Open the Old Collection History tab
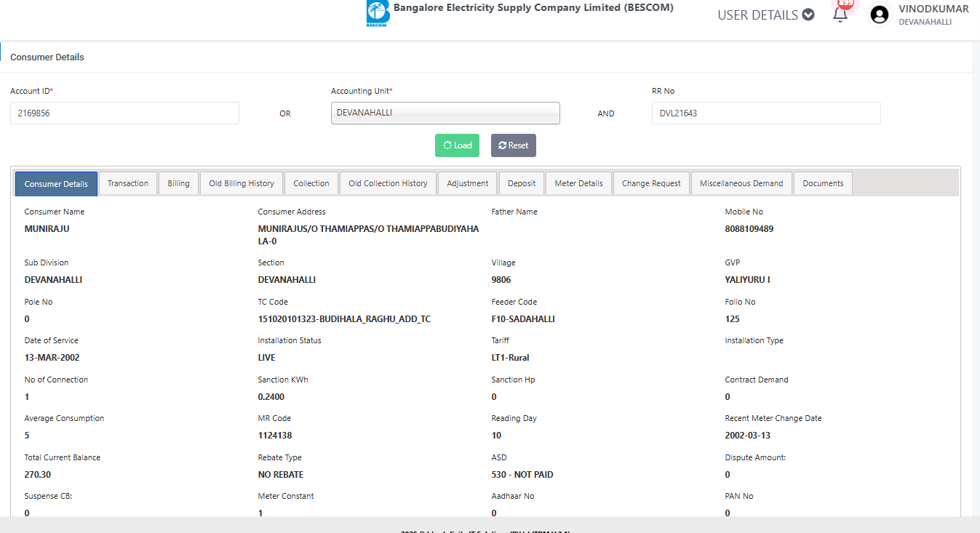The width and height of the screenshot is (980, 533). 388,184
